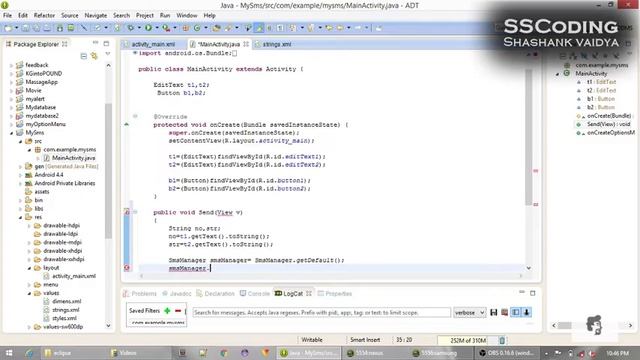Expand the drawable-hdpi folder node
640x360 pixels.
click(x=29, y=225)
